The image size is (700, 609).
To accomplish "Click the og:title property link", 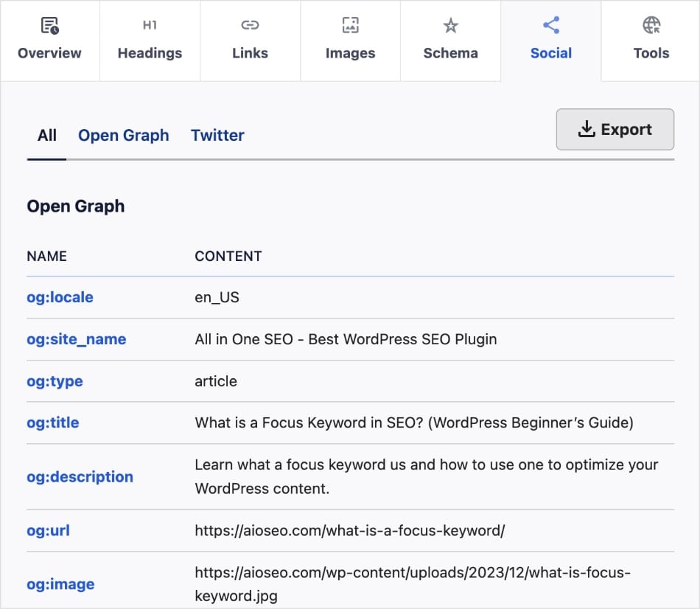I will [x=53, y=422].
